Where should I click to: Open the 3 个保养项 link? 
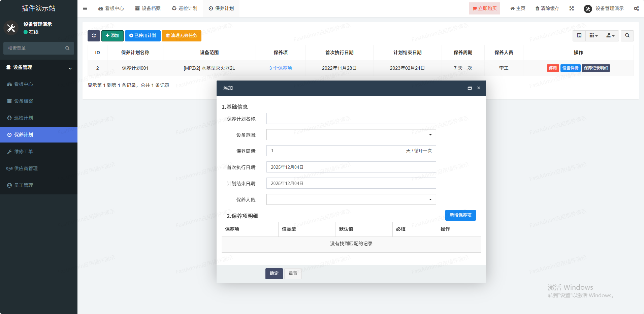pos(280,68)
